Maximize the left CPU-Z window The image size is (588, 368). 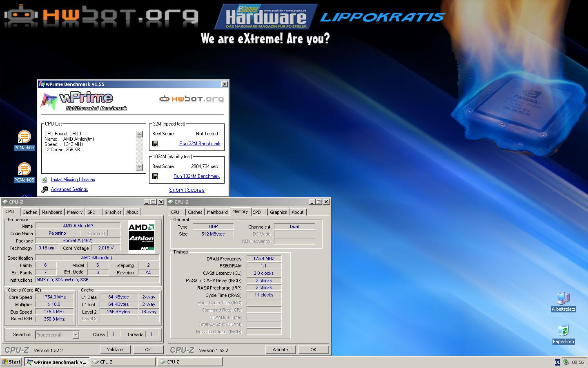pyautogui.click(x=154, y=202)
